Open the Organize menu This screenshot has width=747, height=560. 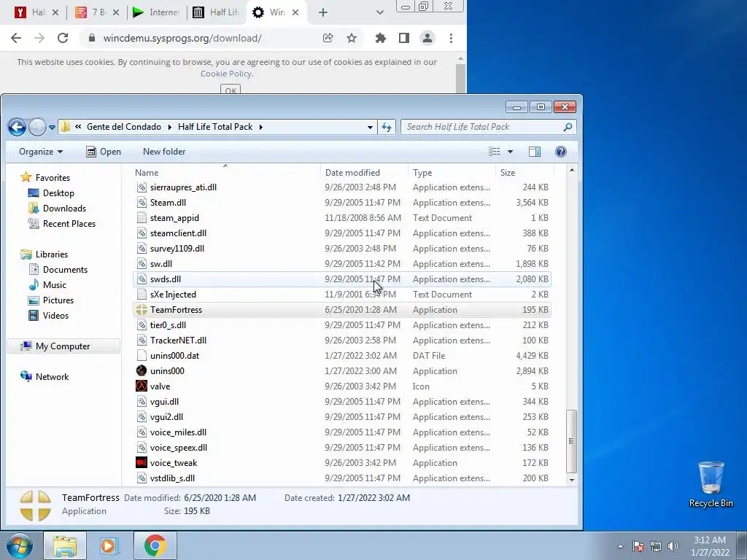41,152
